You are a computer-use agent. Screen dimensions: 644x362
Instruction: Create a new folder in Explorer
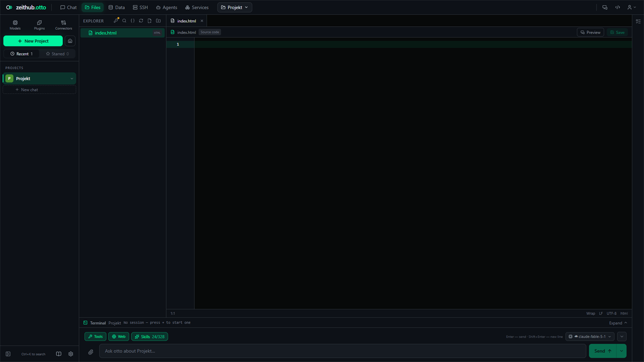tap(158, 21)
